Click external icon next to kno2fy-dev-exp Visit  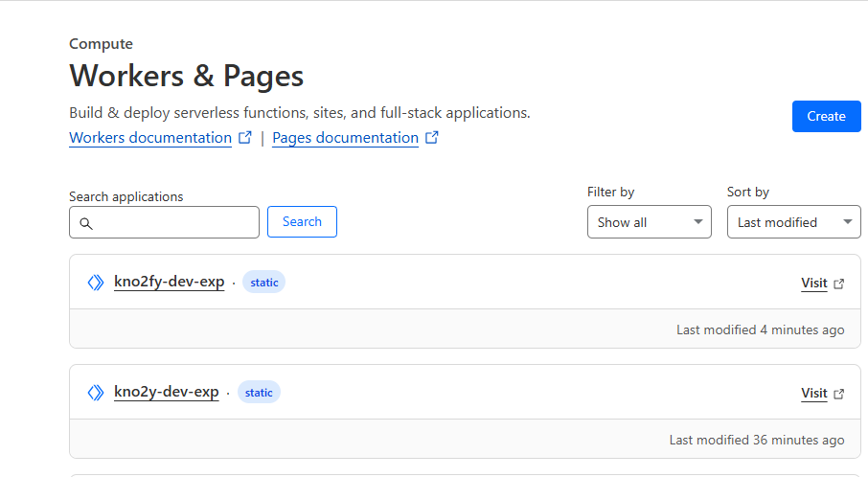(x=839, y=284)
